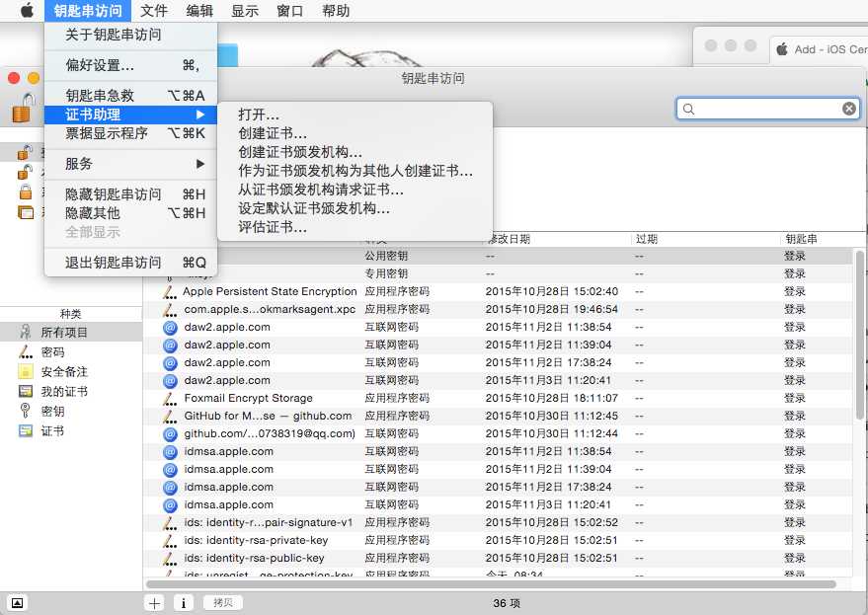Open the 编辑 menu

[199, 11]
